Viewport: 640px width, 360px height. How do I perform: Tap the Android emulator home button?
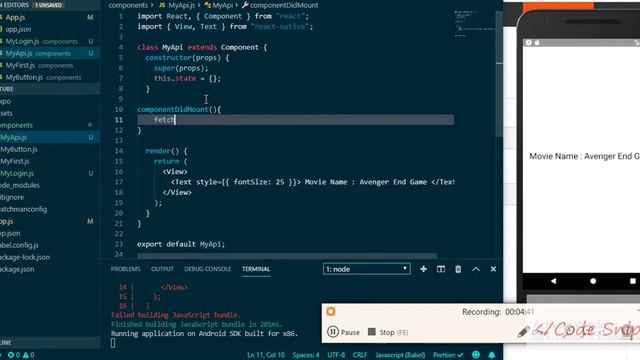coord(593,281)
